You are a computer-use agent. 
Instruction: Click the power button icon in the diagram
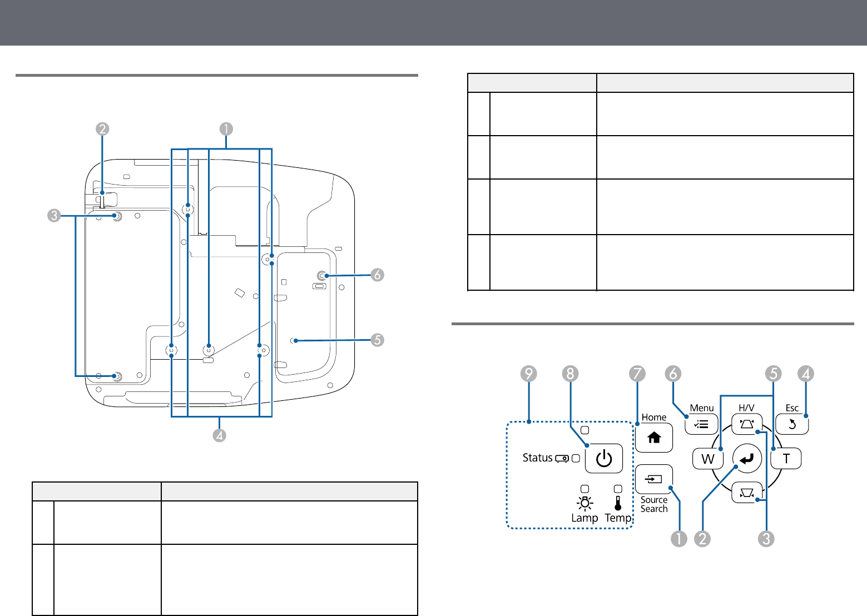[603, 459]
